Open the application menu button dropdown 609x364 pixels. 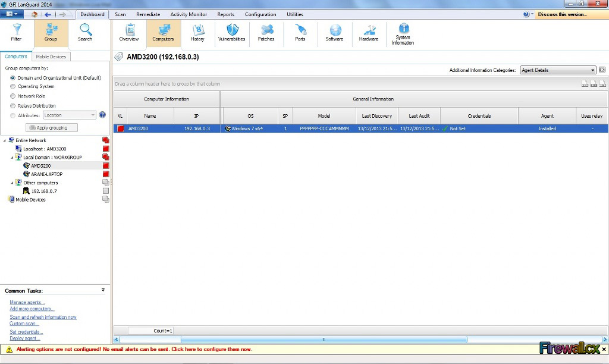[12, 14]
